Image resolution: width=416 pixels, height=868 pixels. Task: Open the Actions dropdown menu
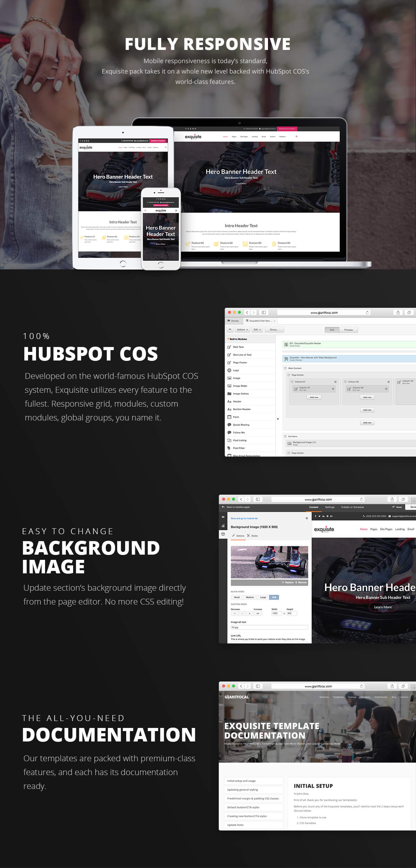(242, 330)
